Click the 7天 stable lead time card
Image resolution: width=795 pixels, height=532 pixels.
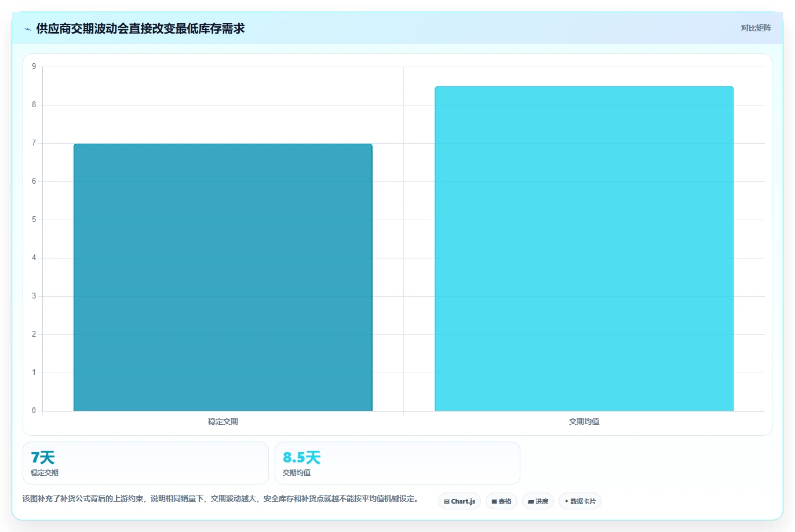(145, 463)
